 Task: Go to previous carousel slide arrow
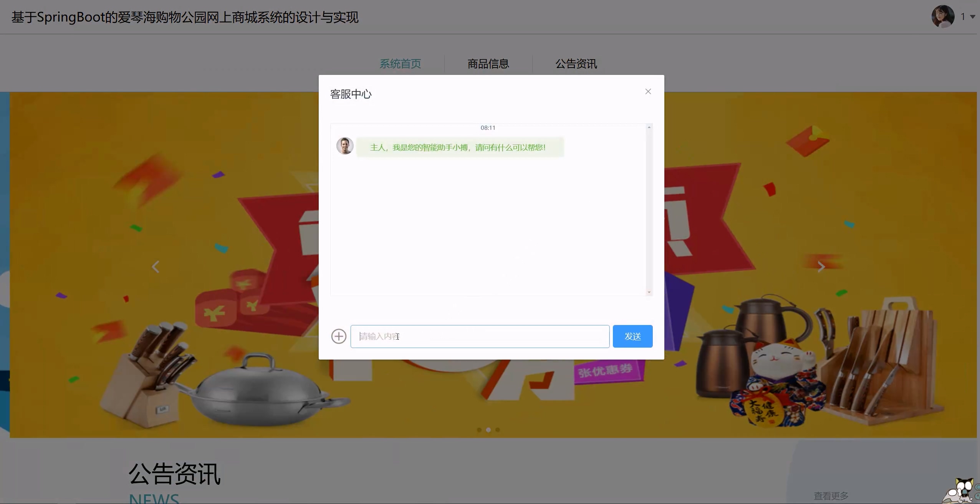coord(156,267)
